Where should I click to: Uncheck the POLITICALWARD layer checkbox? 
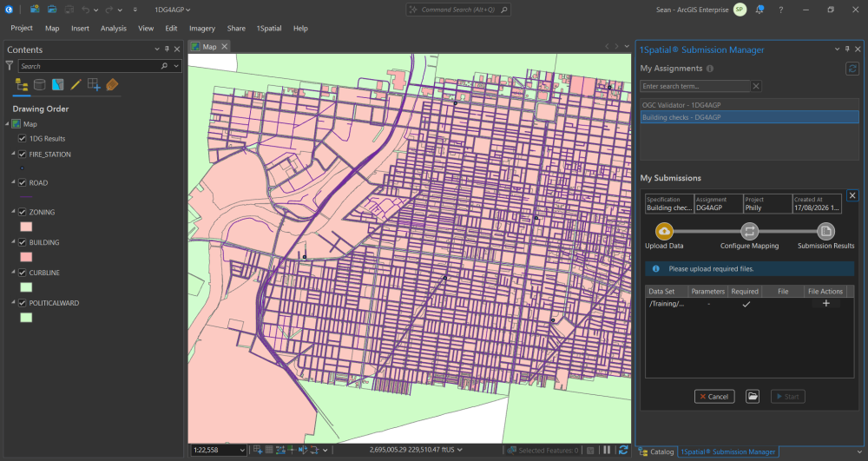(x=23, y=303)
